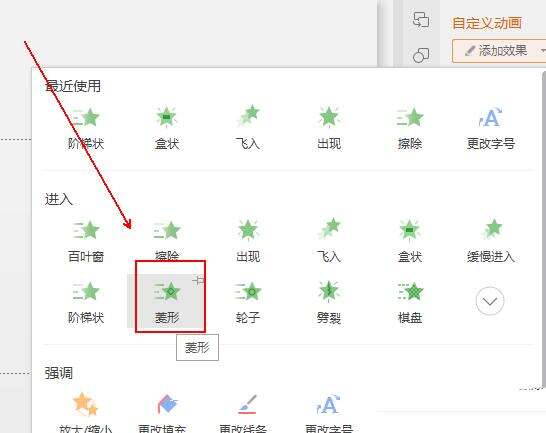The image size is (546, 433).
Task: Pick the 出现 effect in 进入 section
Action: [x=248, y=241]
